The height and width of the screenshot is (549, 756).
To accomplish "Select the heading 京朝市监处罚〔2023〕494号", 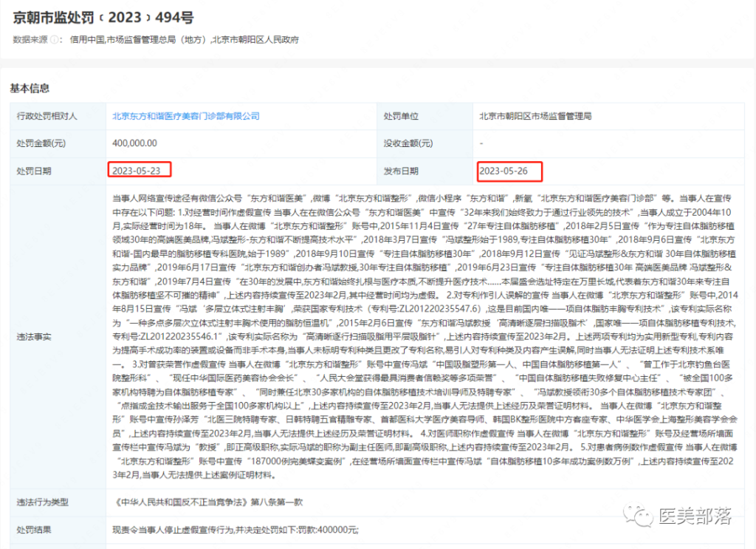I will pyautogui.click(x=103, y=18).
